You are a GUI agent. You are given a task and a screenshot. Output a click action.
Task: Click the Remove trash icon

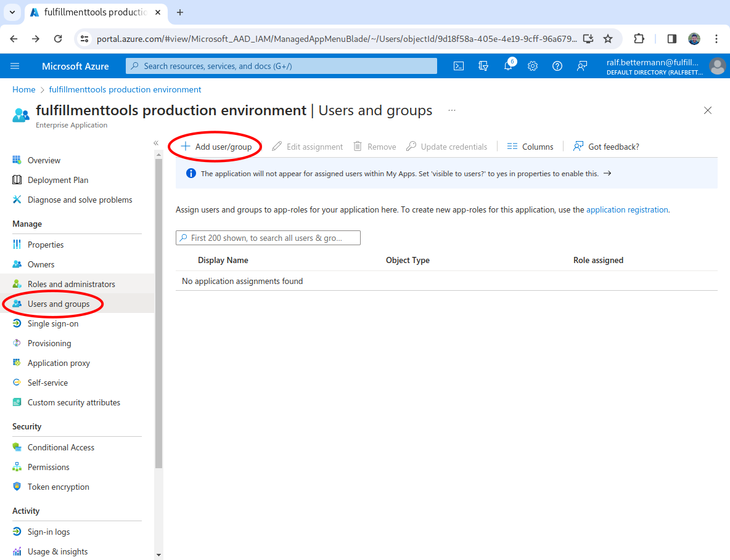click(x=358, y=146)
